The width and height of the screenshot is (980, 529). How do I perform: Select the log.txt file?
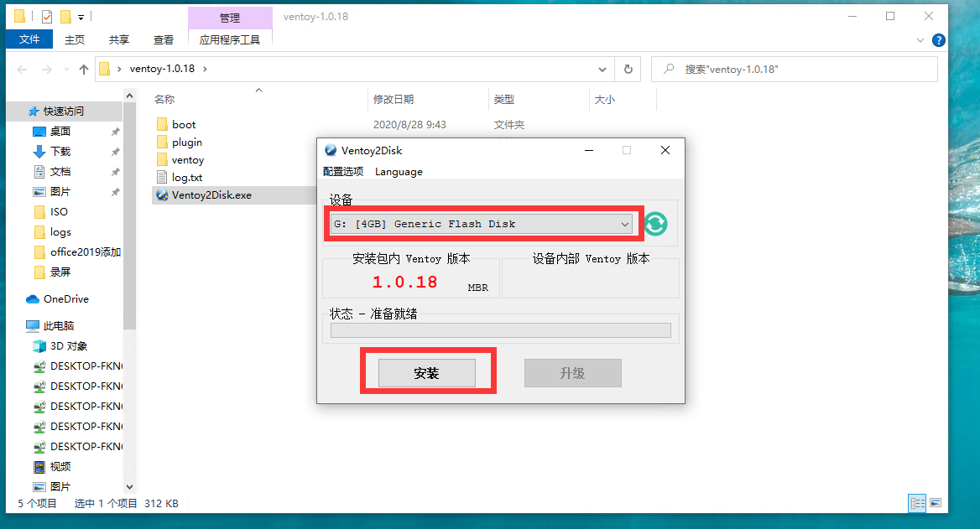tap(186, 178)
